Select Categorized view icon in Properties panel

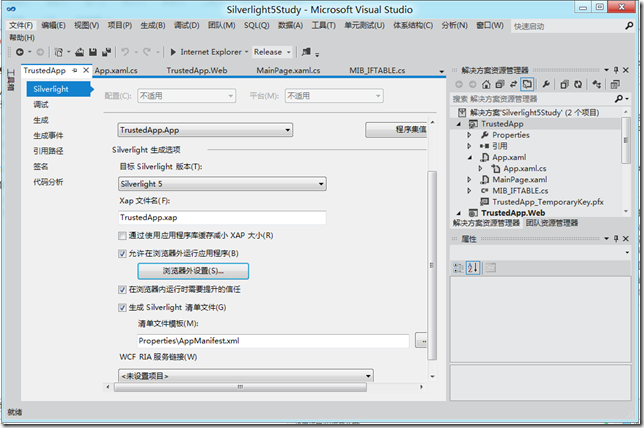(x=458, y=268)
